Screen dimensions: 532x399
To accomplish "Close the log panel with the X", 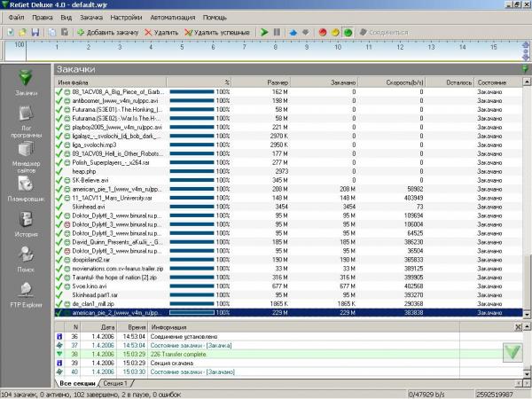I will 518,327.
